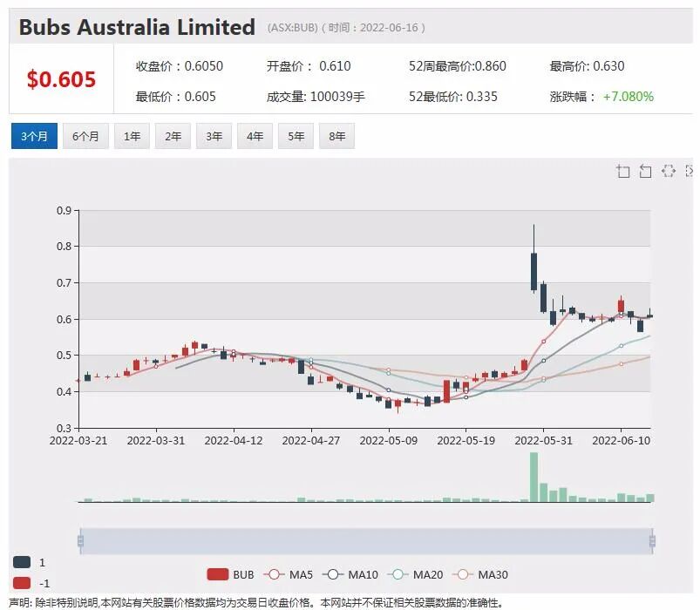Switch to the 6个月 time range
Image resolution: width=700 pixels, height=610 pixels.
[85, 136]
